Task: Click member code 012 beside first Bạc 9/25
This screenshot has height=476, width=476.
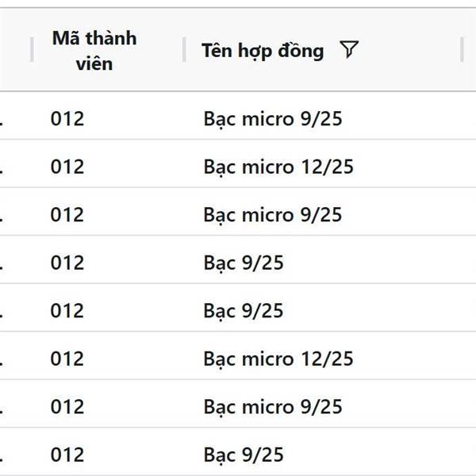Action: pyautogui.click(x=67, y=263)
